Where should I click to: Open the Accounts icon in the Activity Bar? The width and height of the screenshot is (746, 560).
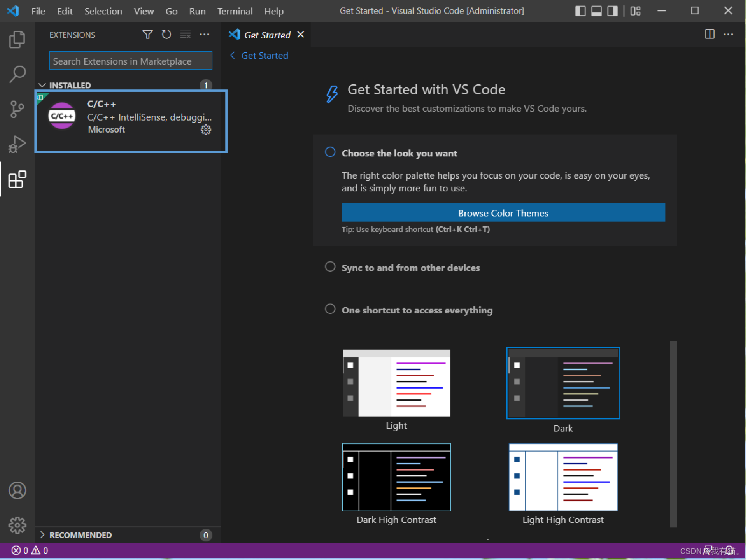pos(17,490)
